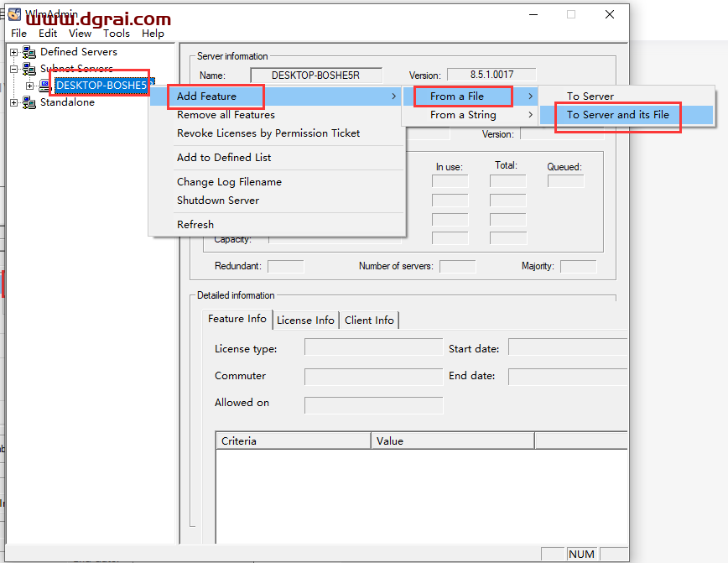Click the WlmAdmin app icon in title bar
The height and width of the screenshot is (563, 728).
coord(14,15)
